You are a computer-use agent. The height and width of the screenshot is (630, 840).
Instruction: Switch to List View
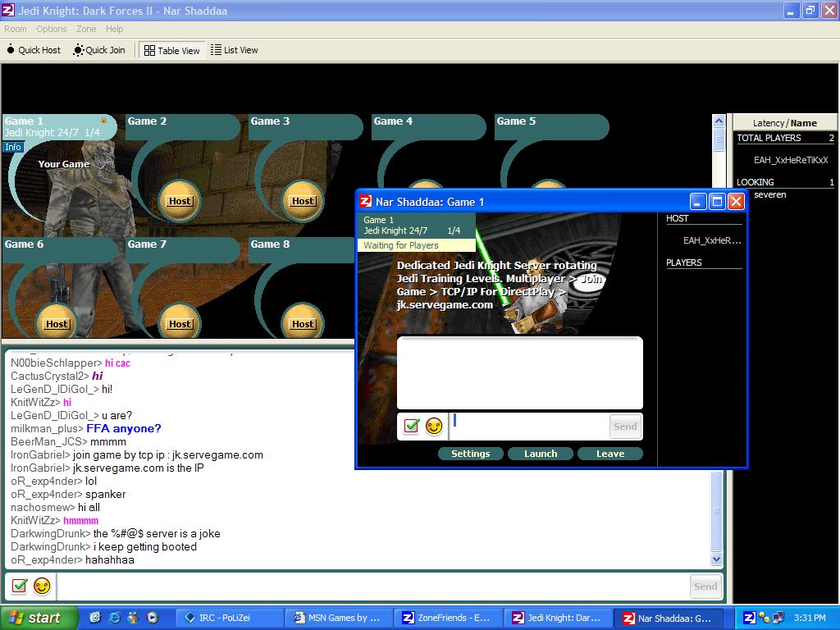coord(234,50)
